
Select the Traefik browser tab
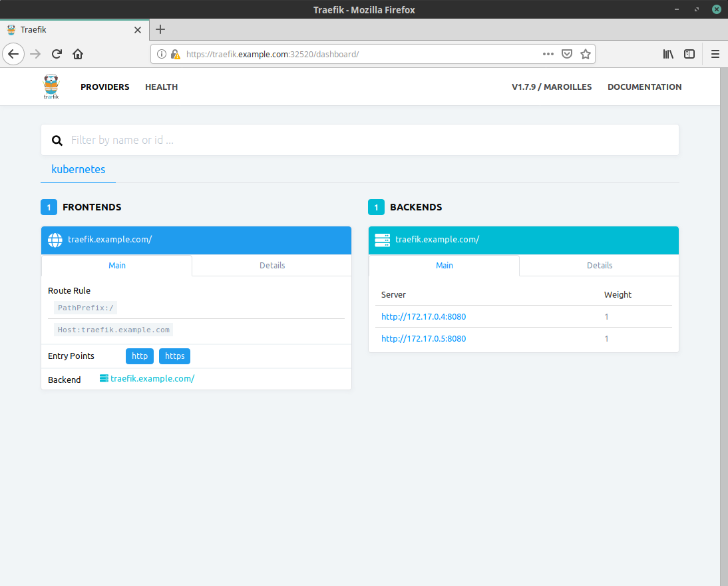(75, 30)
